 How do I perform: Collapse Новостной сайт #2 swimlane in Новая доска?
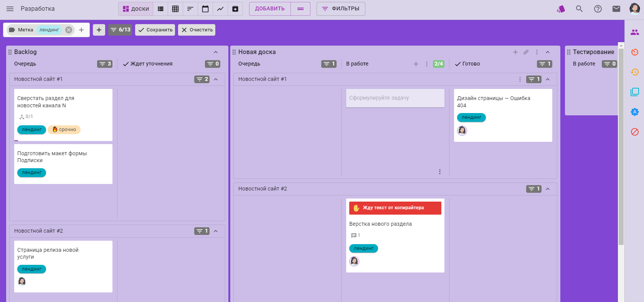548,189
